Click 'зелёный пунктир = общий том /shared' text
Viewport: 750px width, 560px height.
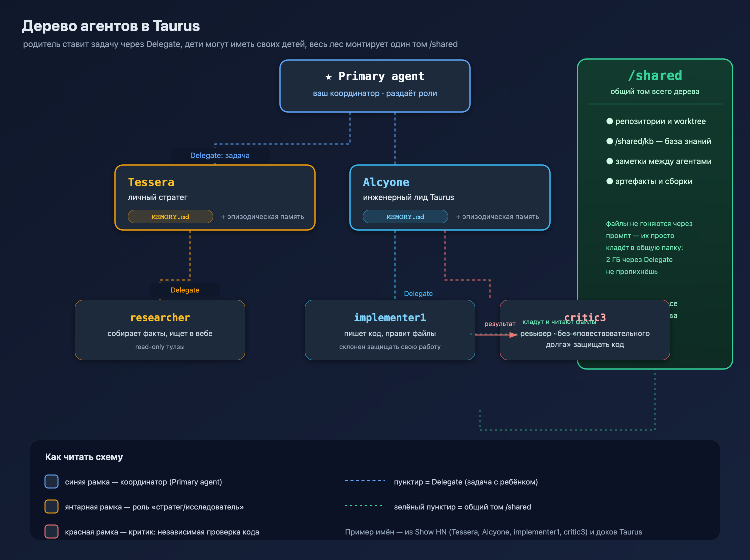coord(462,507)
